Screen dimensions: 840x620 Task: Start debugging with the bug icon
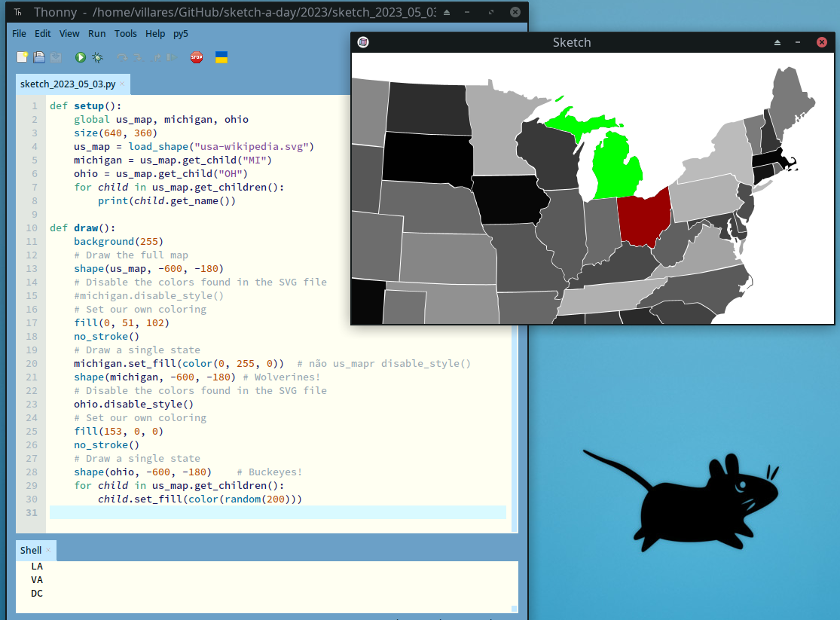[98, 57]
